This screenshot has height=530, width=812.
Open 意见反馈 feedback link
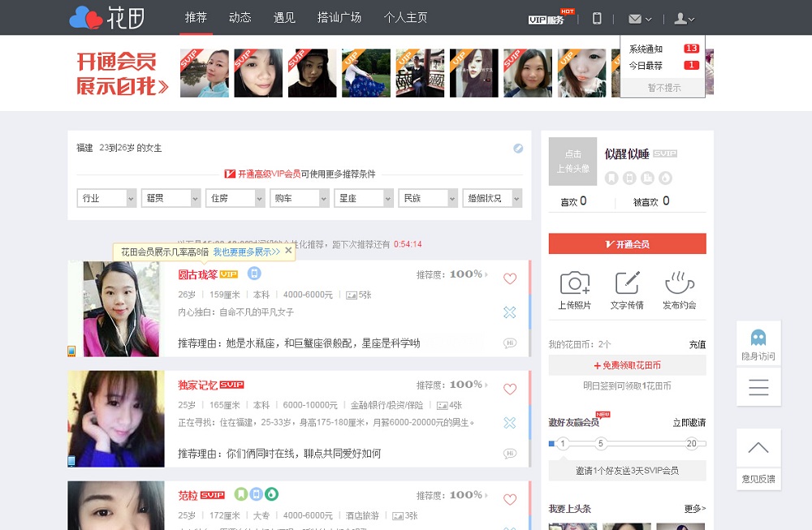point(758,479)
